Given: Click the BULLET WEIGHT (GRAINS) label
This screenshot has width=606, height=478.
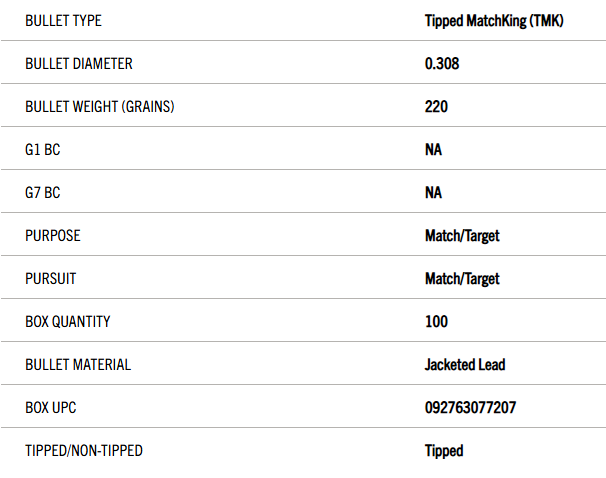Looking at the screenshot, I should [x=100, y=107].
